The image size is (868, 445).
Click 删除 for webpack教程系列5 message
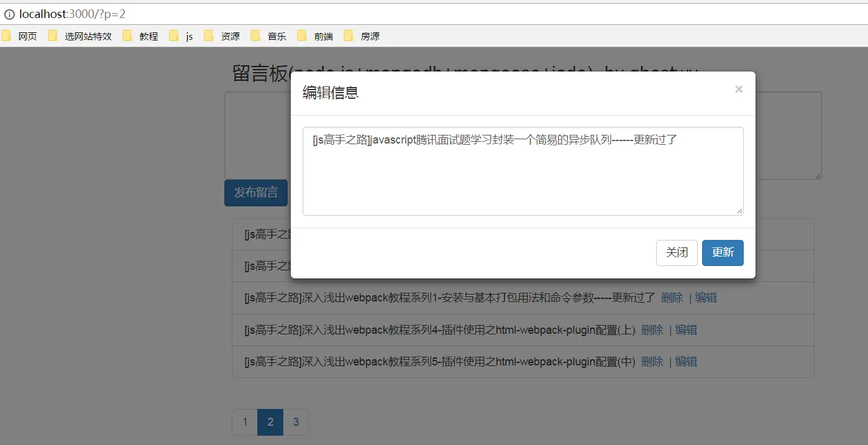coord(652,362)
